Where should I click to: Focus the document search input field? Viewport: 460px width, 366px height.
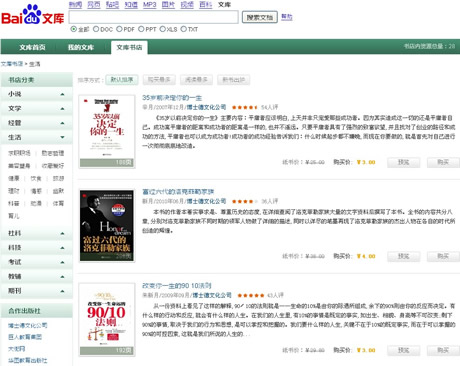[154, 17]
